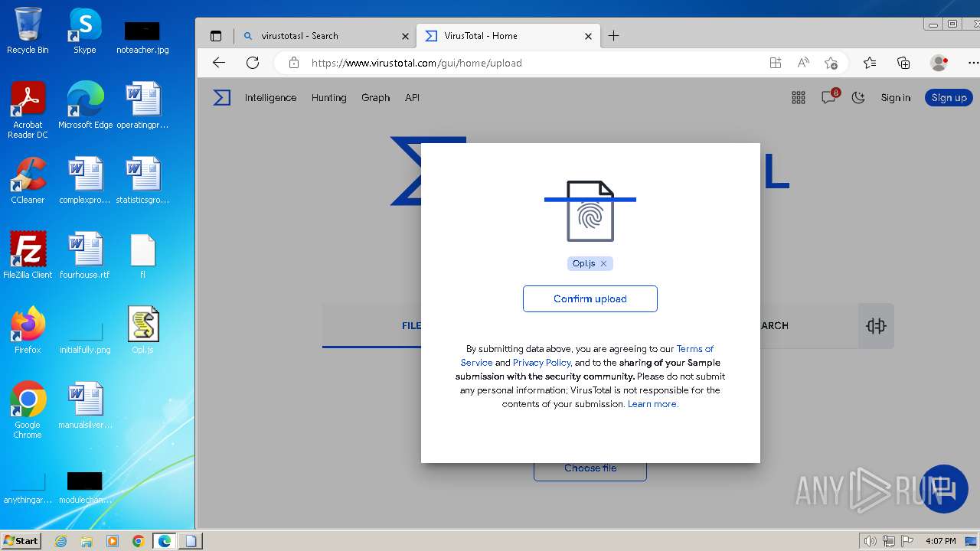The width and height of the screenshot is (980, 551).
Task: Click the Choose file button
Action: tap(590, 468)
